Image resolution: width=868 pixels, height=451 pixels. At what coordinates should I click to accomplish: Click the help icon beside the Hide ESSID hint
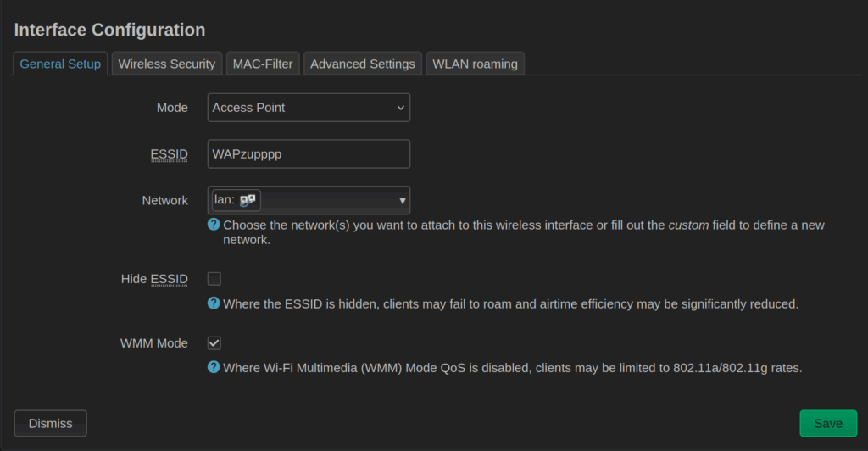click(214, 303)
